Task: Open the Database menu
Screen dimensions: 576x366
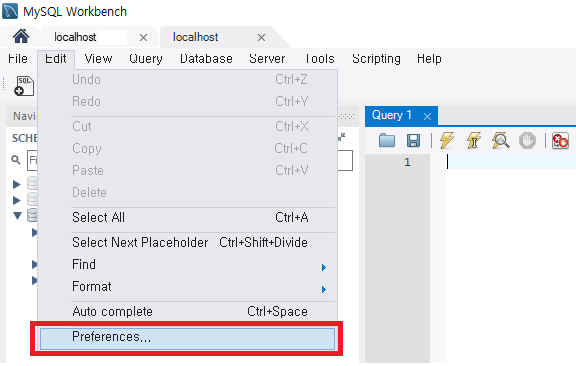Action: coord(206,58)
